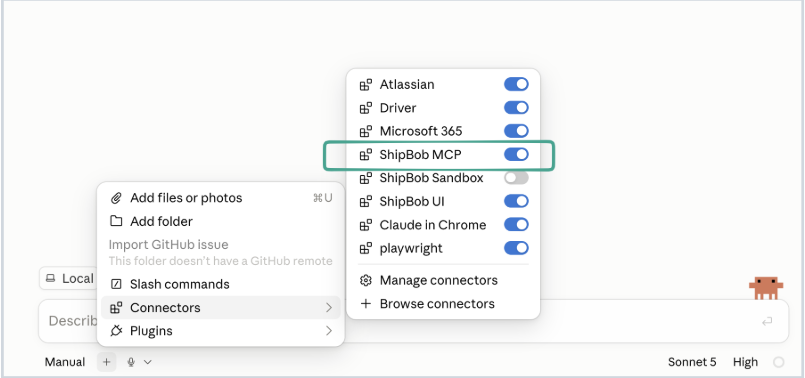Click the ⌘U shortcut hint text
The image size is (805, 378).
coord(322,198)
